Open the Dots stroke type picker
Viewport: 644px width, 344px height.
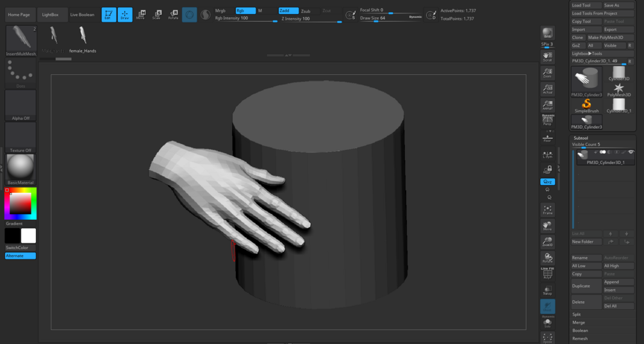(x=21, y=72)
